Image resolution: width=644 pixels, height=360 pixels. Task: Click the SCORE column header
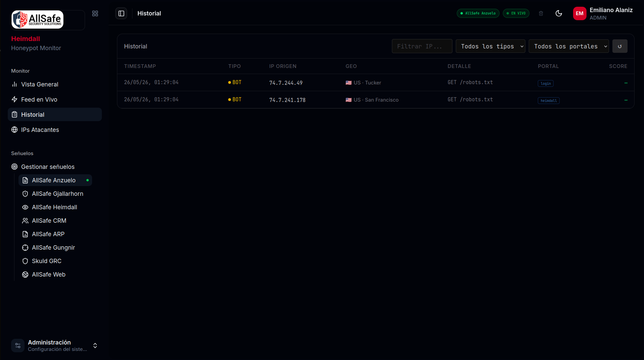(618, 66)
